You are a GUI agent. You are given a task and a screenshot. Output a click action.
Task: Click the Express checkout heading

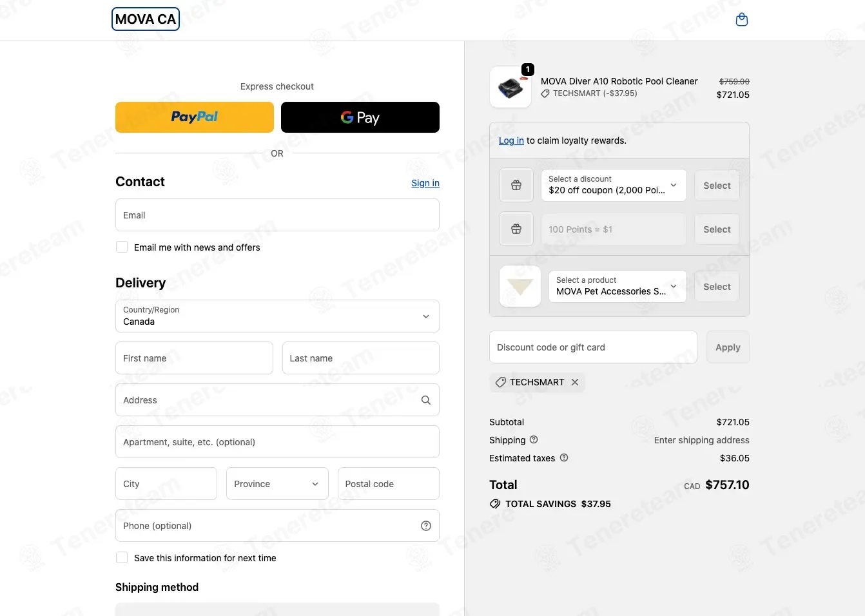point(277,86)
